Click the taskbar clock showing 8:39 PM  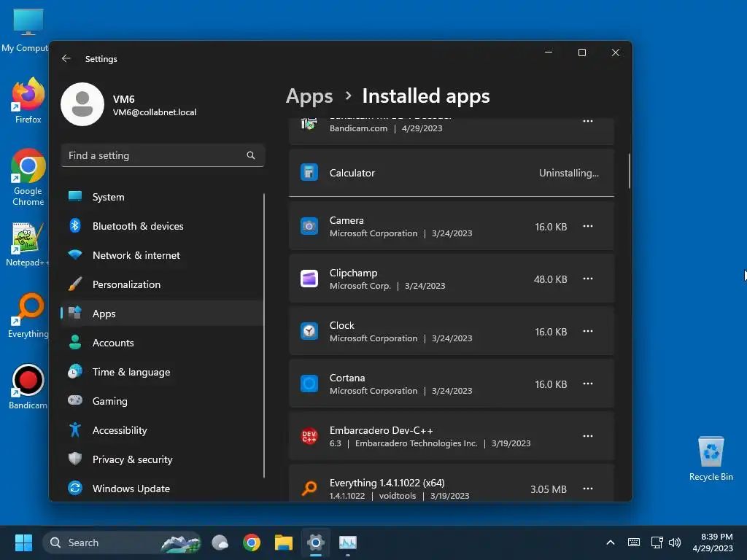[713, 542]
